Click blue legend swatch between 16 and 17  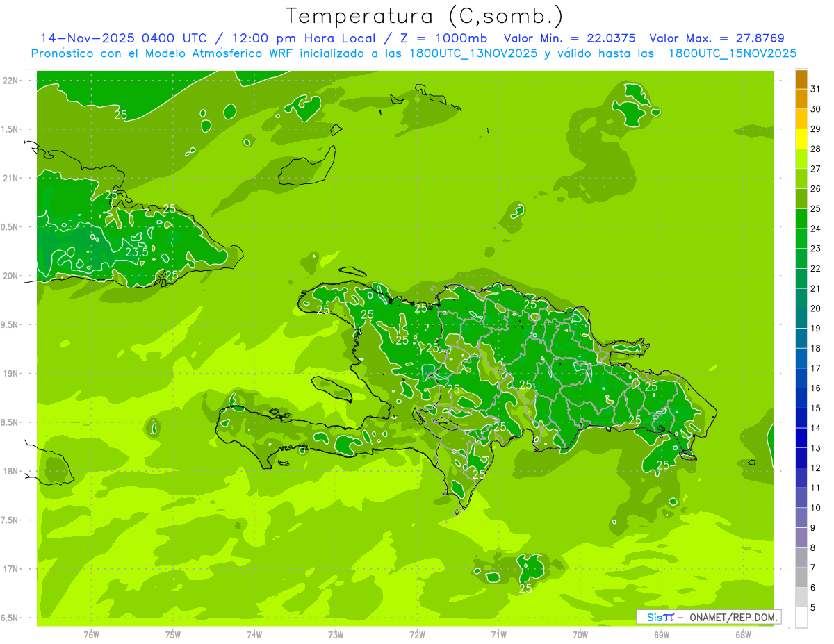801,378
